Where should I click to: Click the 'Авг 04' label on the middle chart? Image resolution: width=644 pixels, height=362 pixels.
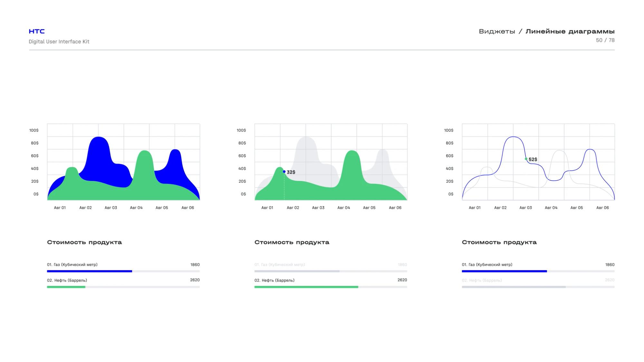click(344, 208)
